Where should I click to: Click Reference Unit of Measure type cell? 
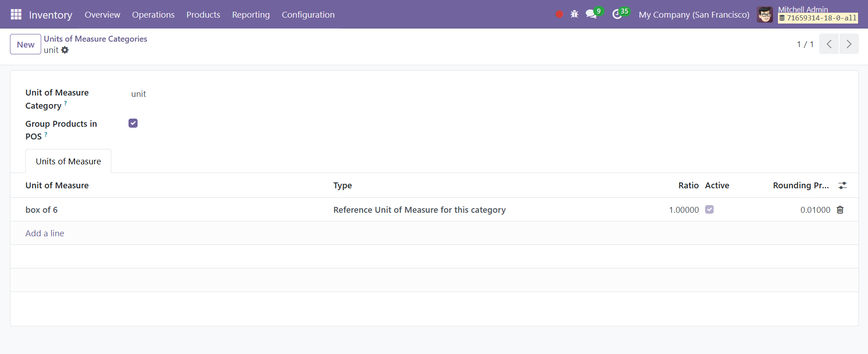pos(420,210)
